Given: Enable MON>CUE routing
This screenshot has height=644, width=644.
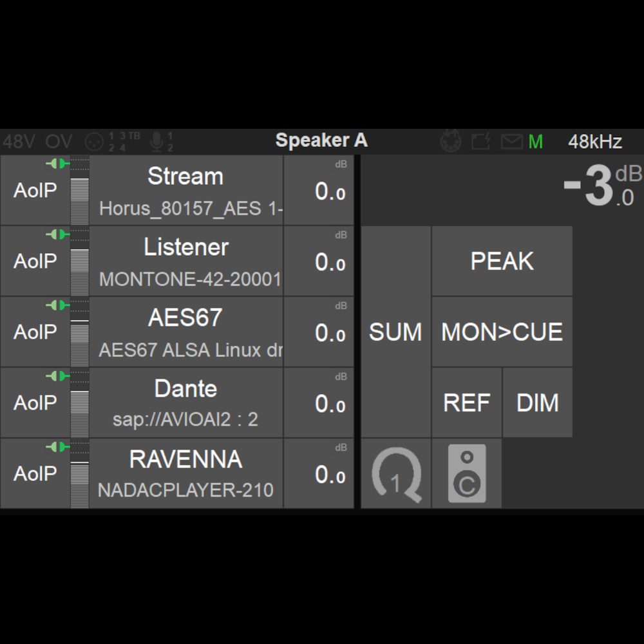Looking at the screenshot, I should (502, 332).
